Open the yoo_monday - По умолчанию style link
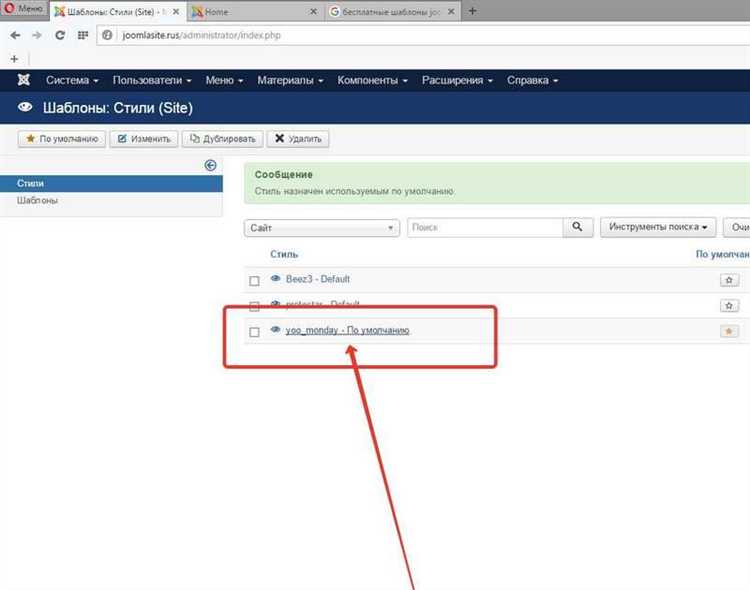The width and height of the screenshot is (750, 590). 347,330
